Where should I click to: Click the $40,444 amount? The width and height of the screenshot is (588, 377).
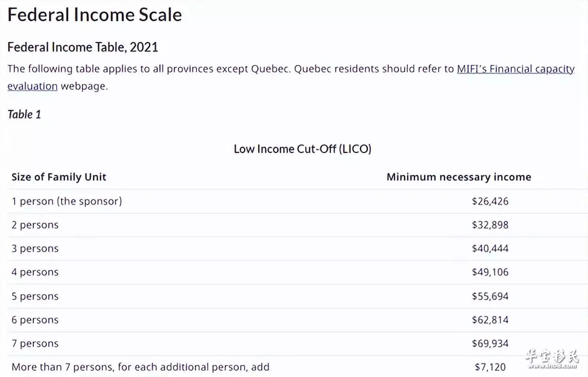click(490, 248)
